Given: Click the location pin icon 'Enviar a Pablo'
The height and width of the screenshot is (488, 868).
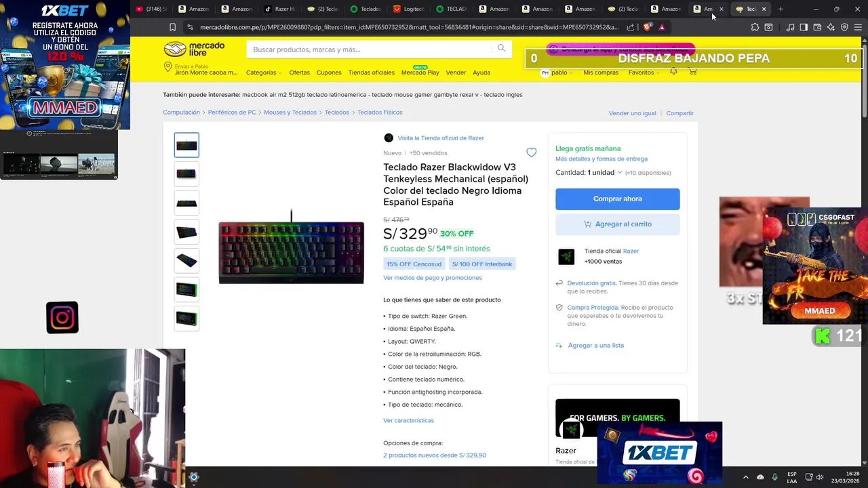Looking at the screenshot, I should pyautogui.click(x=167, y=67).
